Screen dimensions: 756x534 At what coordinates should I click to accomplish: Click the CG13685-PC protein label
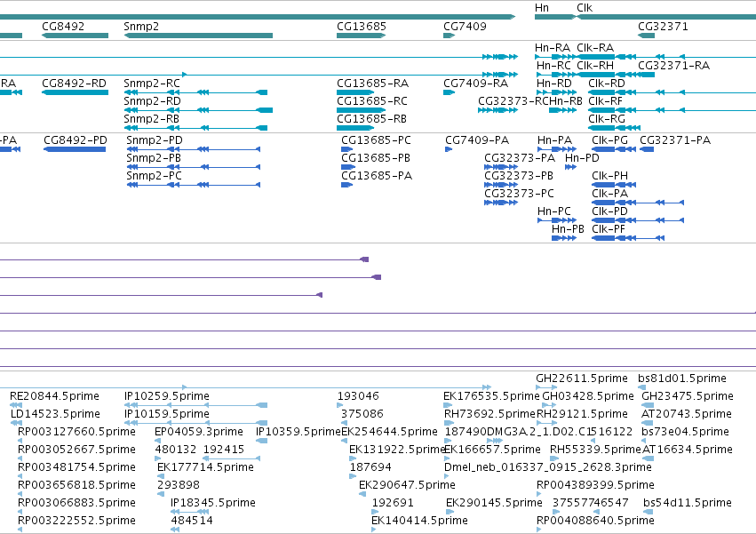[x=376, y=140]
